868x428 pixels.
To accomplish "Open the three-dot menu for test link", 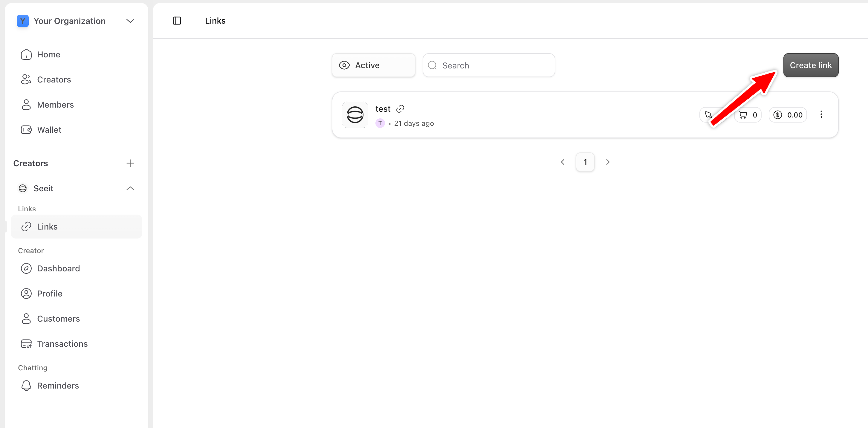I will (x=821, y=114).
